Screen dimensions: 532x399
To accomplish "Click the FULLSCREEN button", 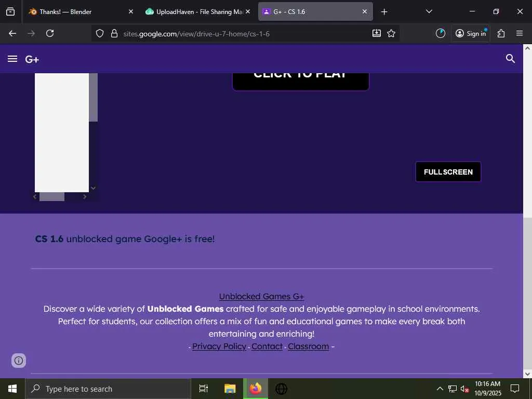I will [x=448, y=171].
